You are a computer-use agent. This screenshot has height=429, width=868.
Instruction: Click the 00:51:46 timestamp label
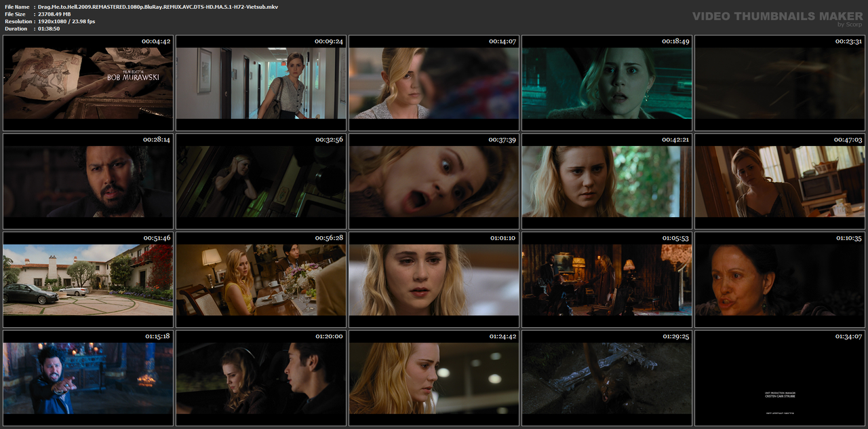pos(156,238)
